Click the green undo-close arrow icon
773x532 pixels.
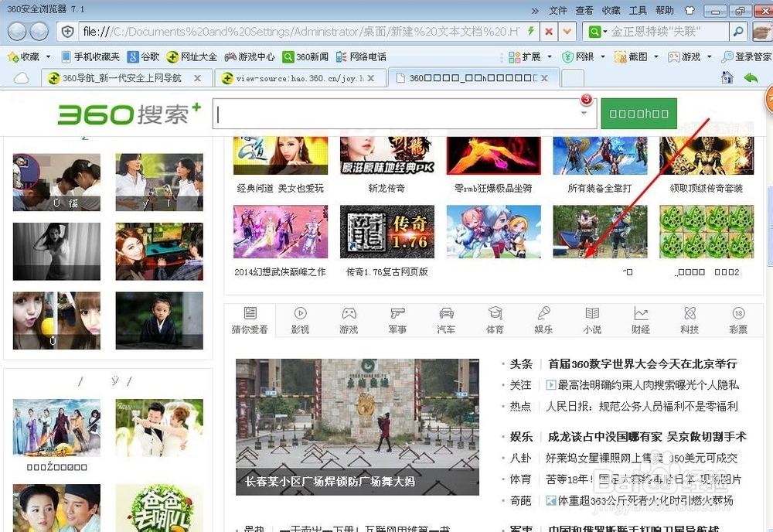751,77
